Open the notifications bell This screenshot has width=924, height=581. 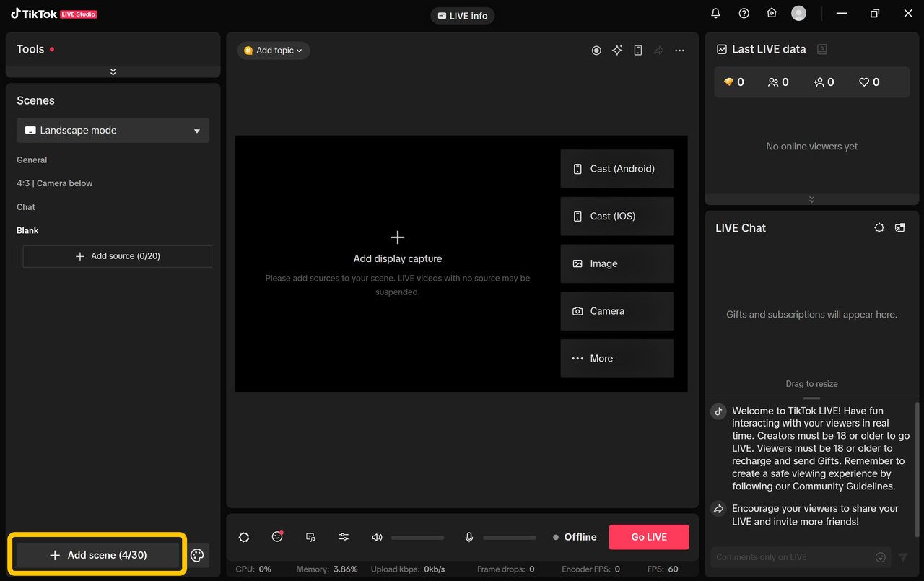[x=715, y=14]
